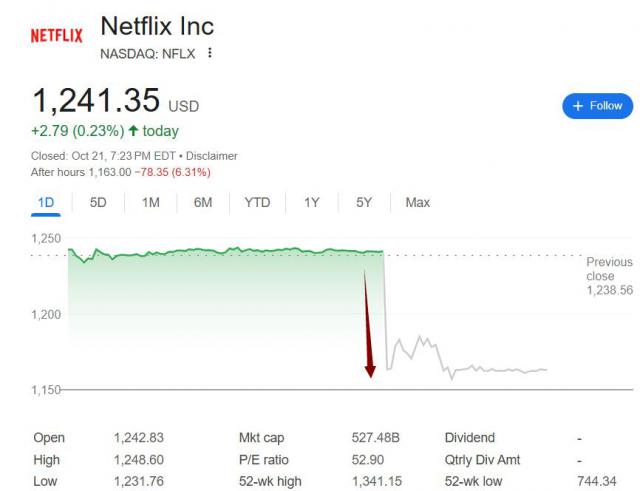
Task: Open the three-dot more options menu
Action: coord(209,53)
